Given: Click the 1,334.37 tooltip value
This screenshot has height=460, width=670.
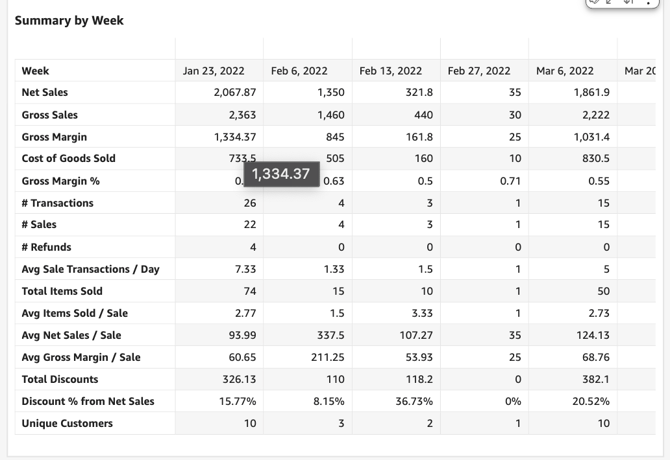Looking at the screenshot, I should [280, 174].
